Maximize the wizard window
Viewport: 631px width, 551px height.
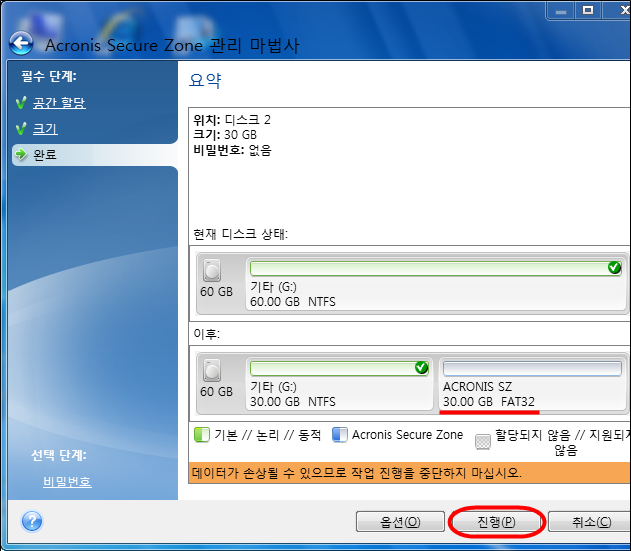point(588,10)
